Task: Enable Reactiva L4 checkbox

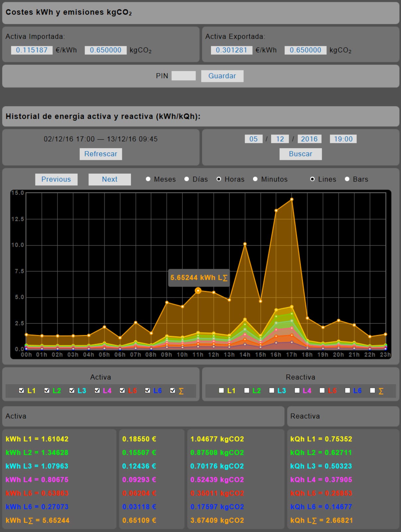Action: [297, 391]
